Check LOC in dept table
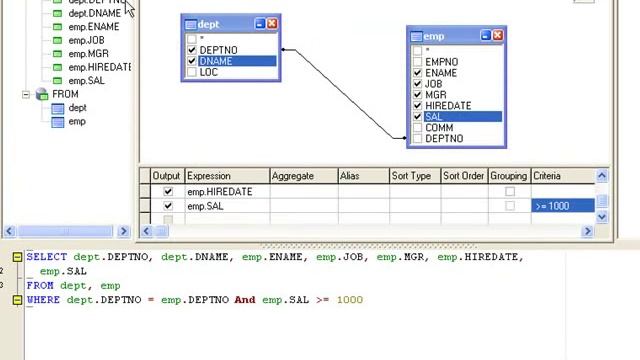This screenshot has width=640, height=360. (x=191, y=72)
